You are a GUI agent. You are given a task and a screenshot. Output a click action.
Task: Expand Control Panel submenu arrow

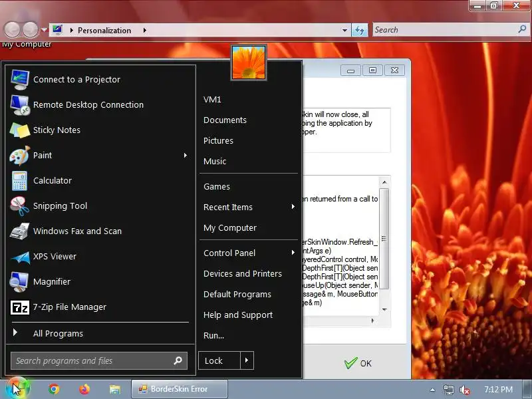293,253
